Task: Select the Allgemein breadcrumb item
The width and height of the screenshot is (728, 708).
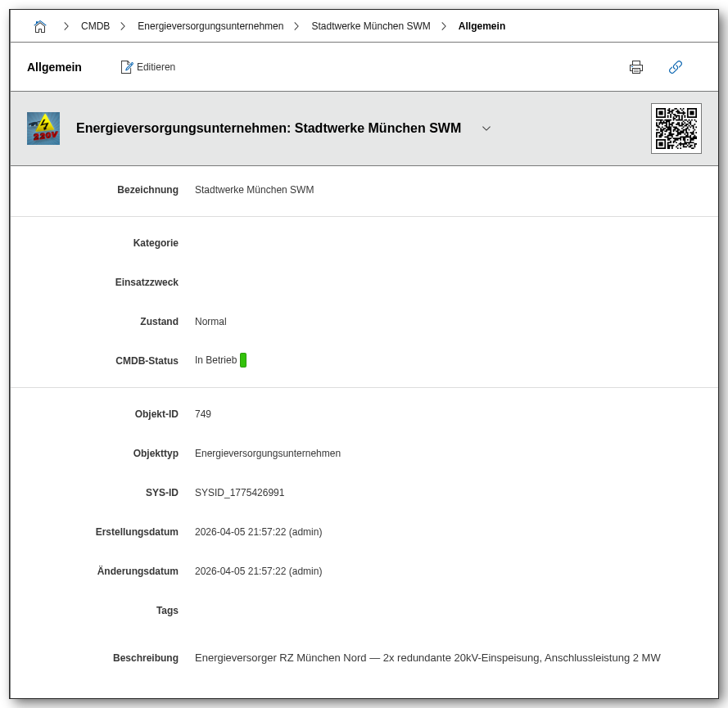Action: (482, 26)
